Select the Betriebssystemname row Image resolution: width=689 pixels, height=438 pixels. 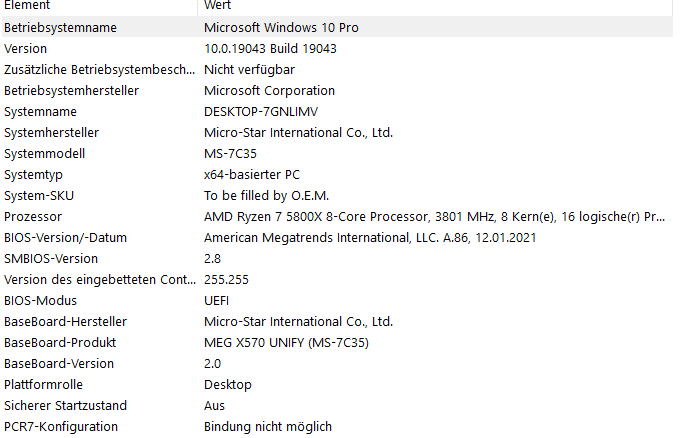point(337,27)
